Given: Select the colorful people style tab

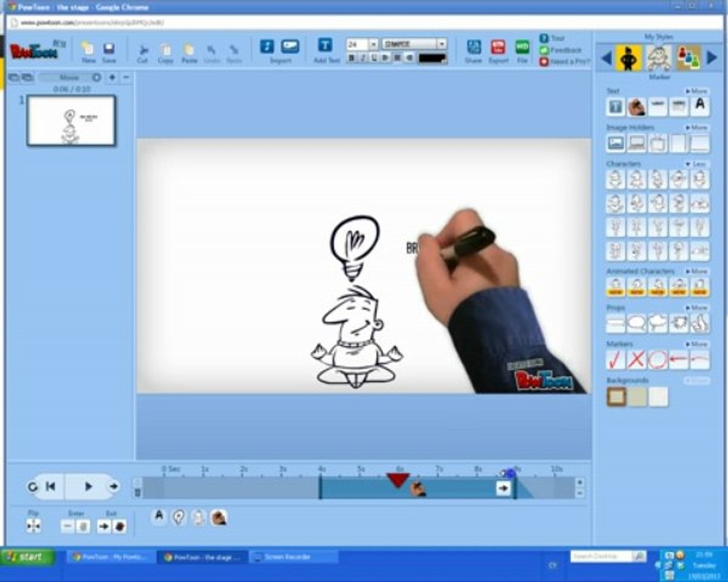Looking at the screenshot, I should point(688,58).
